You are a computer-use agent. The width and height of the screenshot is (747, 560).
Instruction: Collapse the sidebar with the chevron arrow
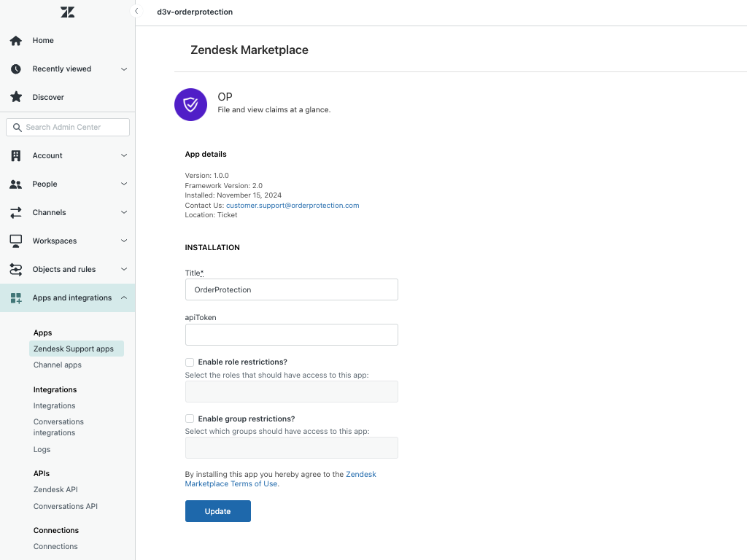(x=136, y=12)
